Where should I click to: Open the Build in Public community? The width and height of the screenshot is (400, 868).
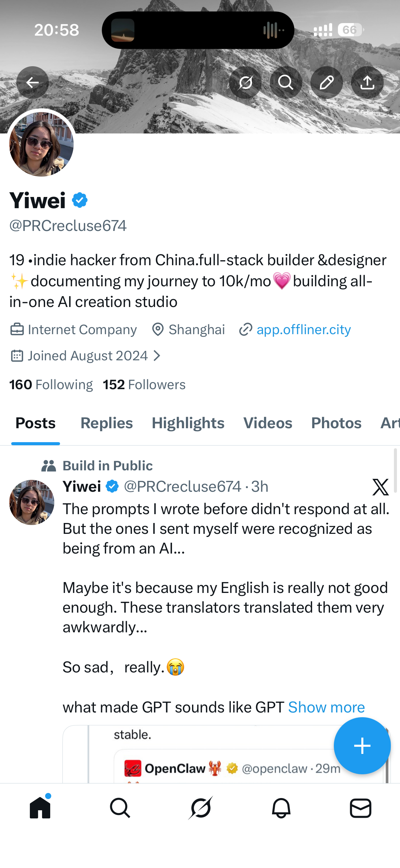108,466
